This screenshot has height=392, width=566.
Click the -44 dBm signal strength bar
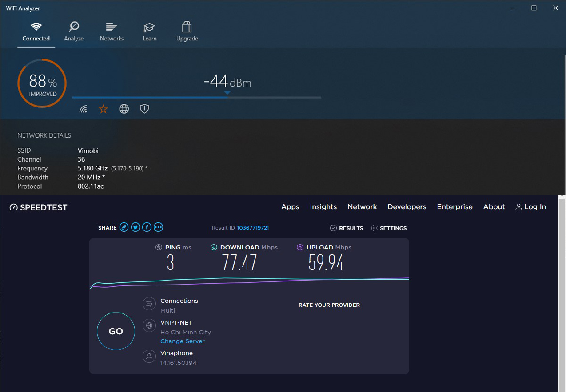coord(196,97)
